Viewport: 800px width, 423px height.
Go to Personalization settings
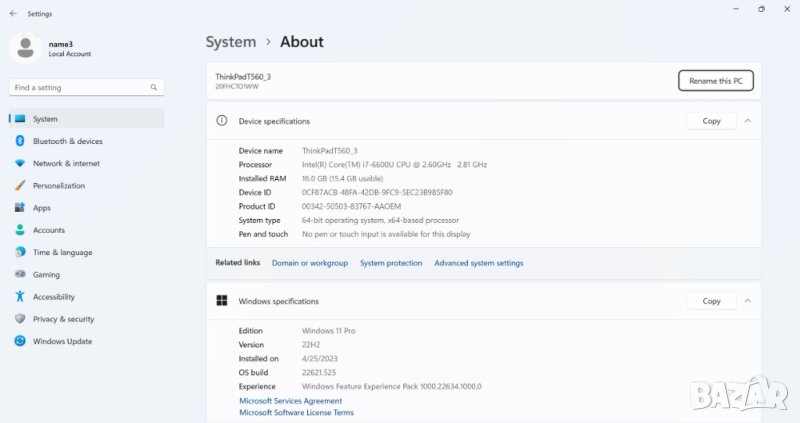click(59, 185)
